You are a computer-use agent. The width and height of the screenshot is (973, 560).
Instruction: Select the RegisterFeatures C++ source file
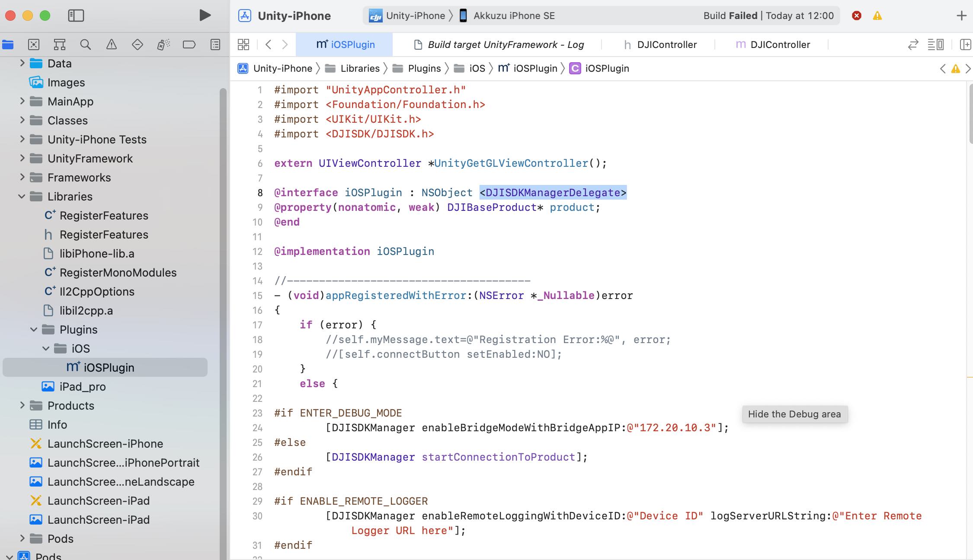click(x=96, y=215)
